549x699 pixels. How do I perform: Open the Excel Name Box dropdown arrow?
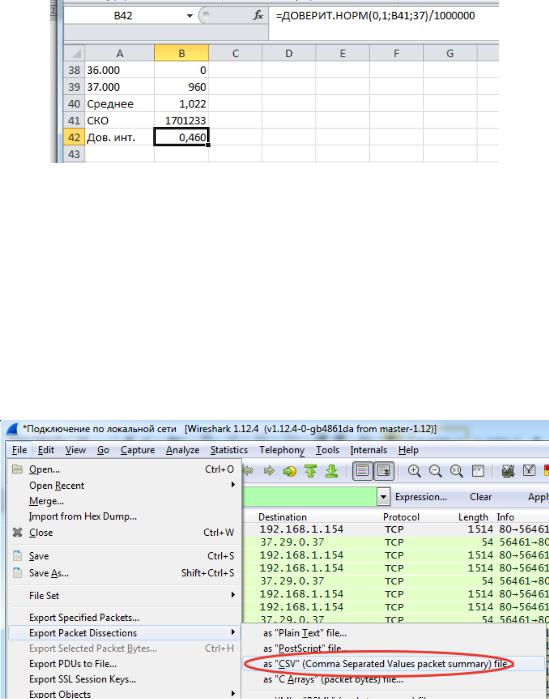pos(189,16)
